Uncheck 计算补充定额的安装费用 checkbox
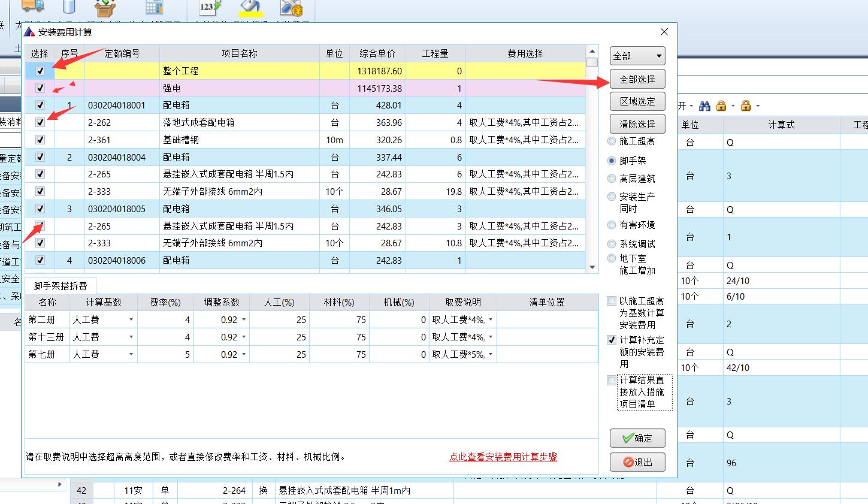The image size is (868, 504). pyautogui.click(x=612, y=340)
